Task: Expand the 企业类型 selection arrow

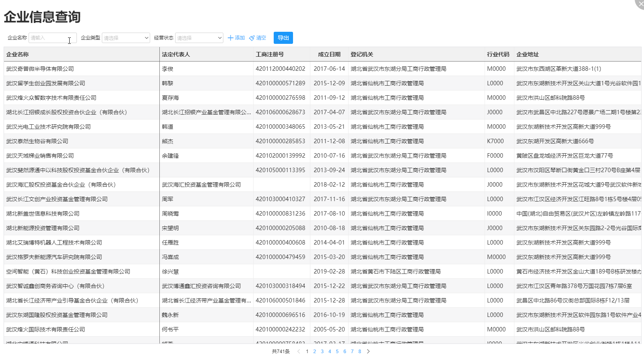Action: coord(147,37)
